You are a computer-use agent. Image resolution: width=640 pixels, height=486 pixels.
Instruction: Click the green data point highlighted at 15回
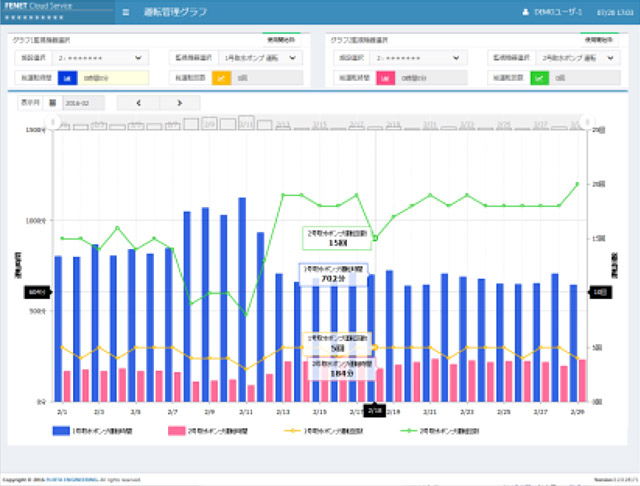click(375, 238)
